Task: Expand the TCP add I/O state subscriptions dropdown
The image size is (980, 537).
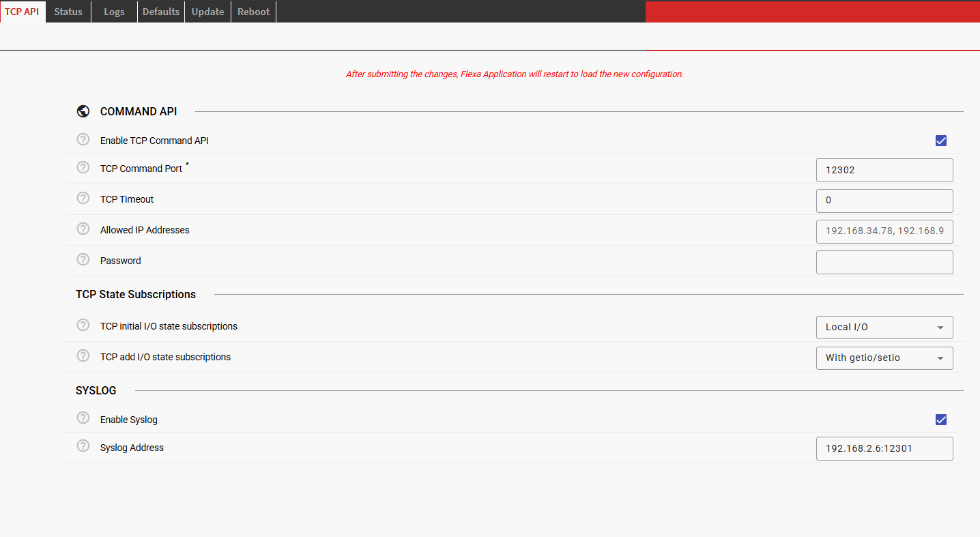Action: point(884,358)
